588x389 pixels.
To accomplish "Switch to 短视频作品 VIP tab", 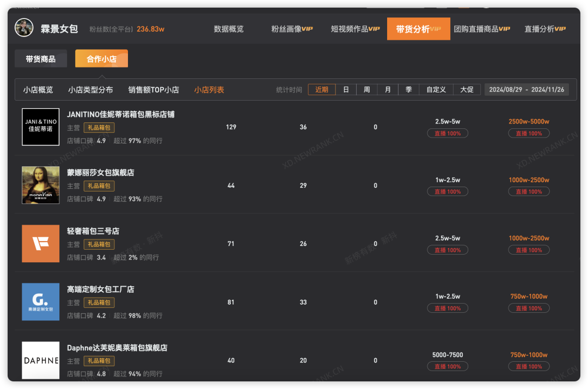I will pos(355,29).
